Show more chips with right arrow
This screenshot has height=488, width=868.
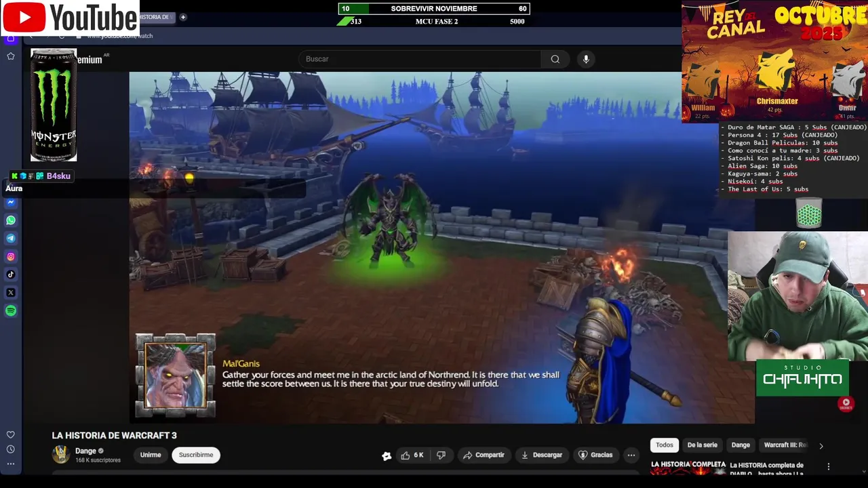(x=821, y=446)
